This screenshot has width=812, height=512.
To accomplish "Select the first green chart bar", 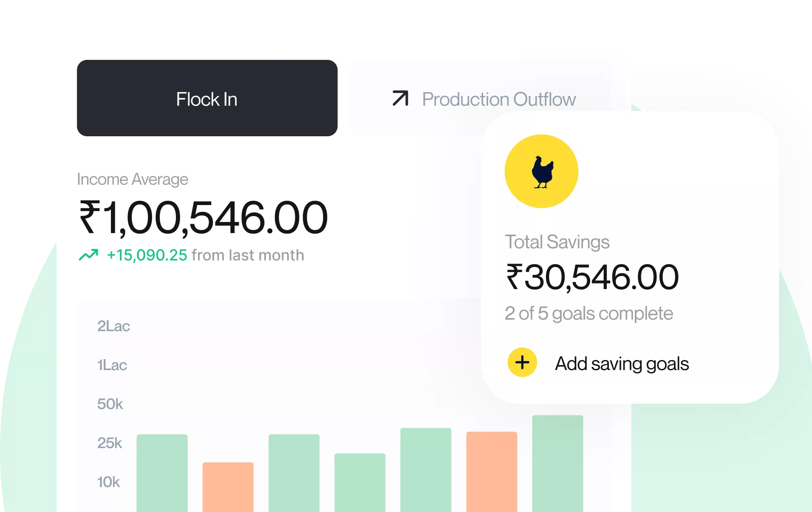I will point(162,472).
